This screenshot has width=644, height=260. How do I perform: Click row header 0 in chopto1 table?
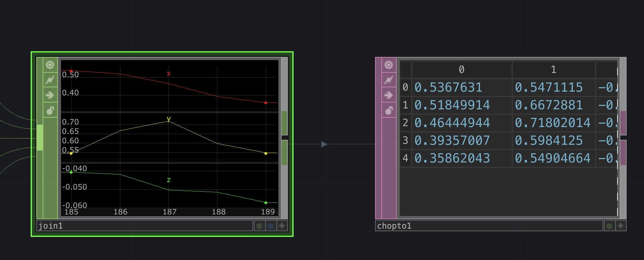click(x=405, y=87)
